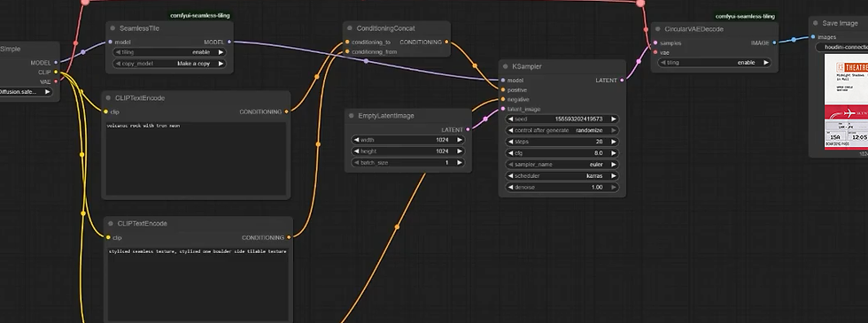The height and width of the screenshot is (323, 868).
Task: Click the conditioning_from input port
Action: tap(347, 51)
